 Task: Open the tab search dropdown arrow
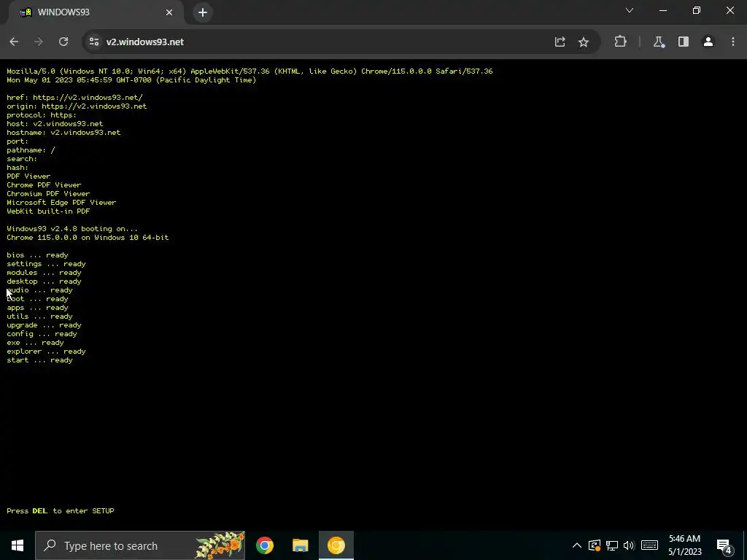click(630, 10)
